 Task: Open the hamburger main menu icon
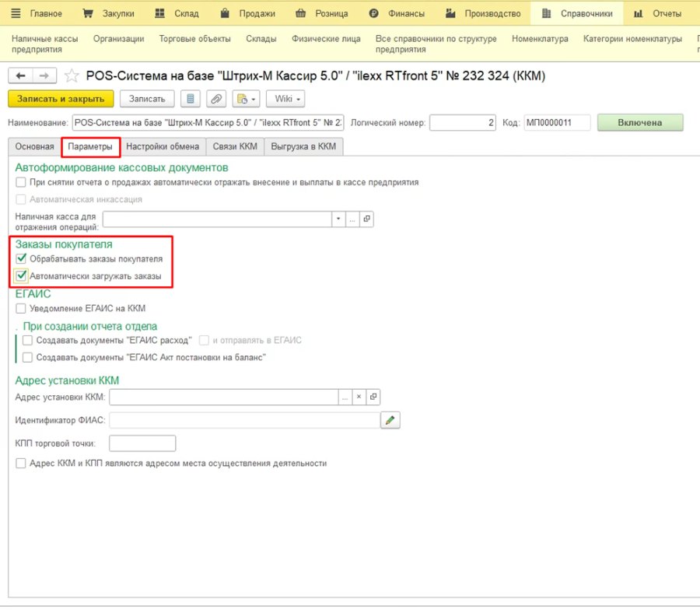point(16,13)
